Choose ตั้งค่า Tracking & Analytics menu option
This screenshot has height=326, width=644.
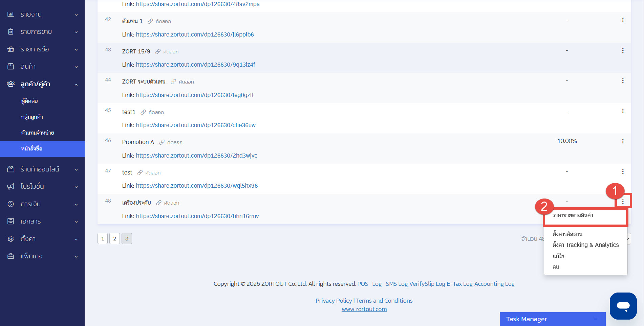pyautogui.click(x=585, y=245)
